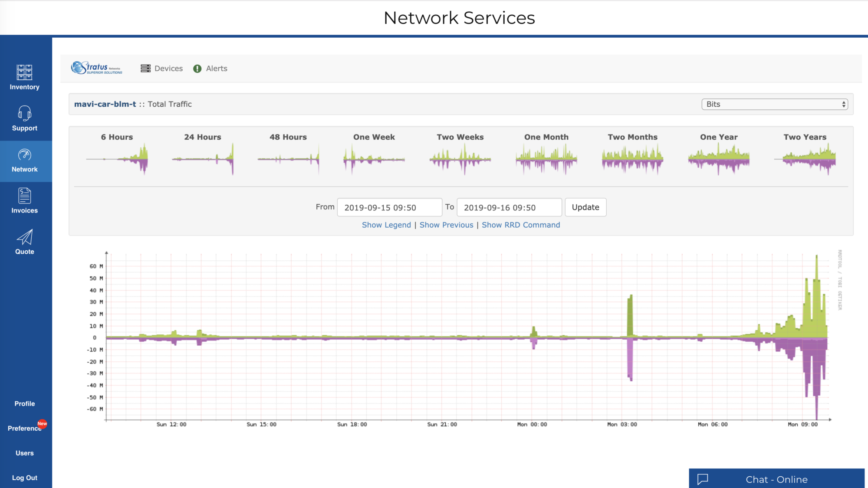Viewport: 868px width, 488px height.
Task: Click the Quote paper plane icon
Action: click(24, 237)
